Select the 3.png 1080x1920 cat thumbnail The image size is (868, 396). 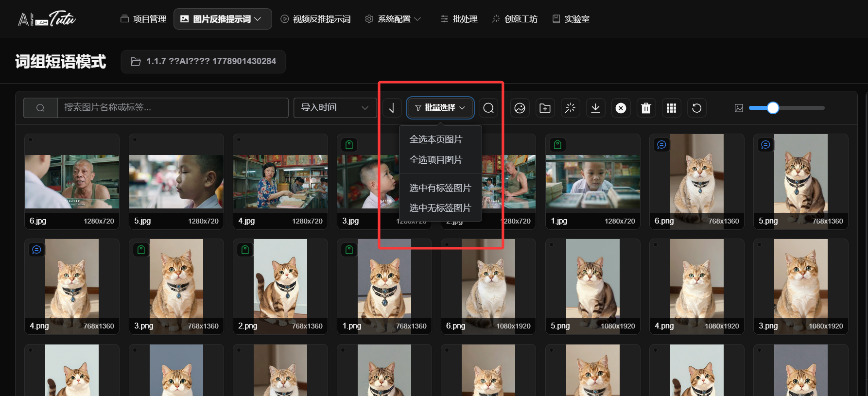[x=801, y=286]
